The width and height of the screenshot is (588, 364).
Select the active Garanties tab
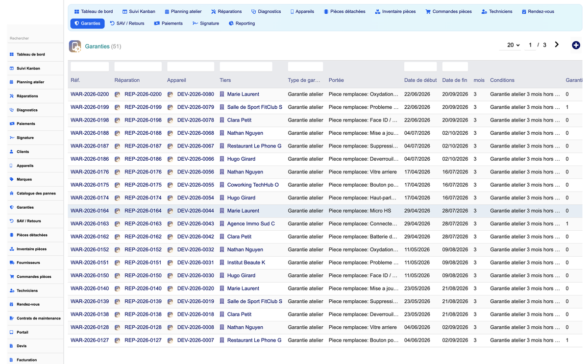click(88, 23)
